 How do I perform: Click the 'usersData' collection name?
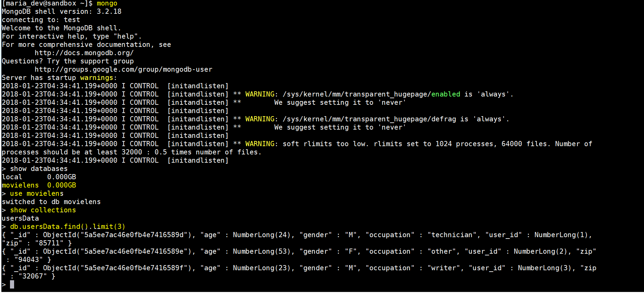tap(20, 219)
